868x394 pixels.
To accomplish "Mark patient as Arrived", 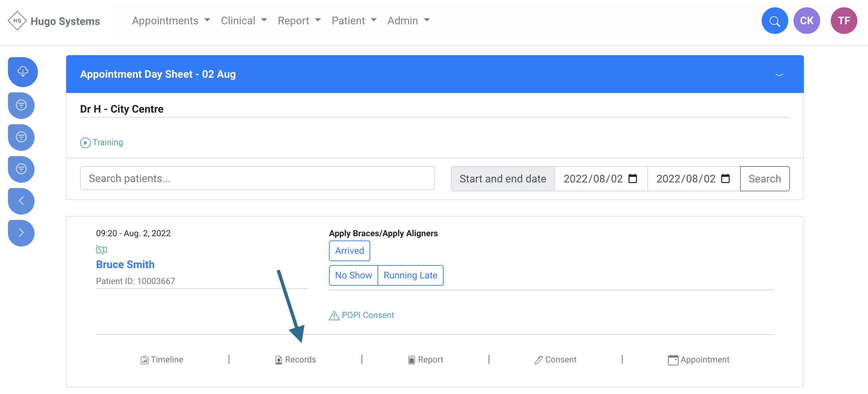I will tap(349, 250).
